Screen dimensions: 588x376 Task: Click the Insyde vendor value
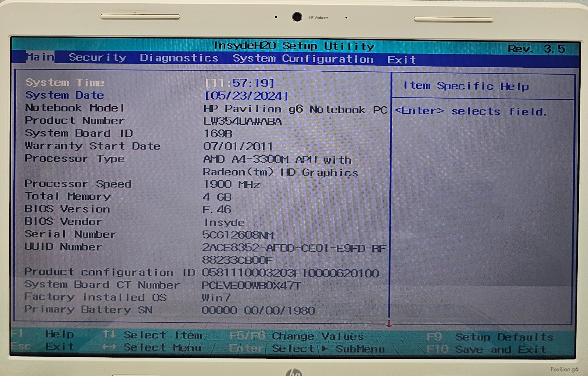224,223
